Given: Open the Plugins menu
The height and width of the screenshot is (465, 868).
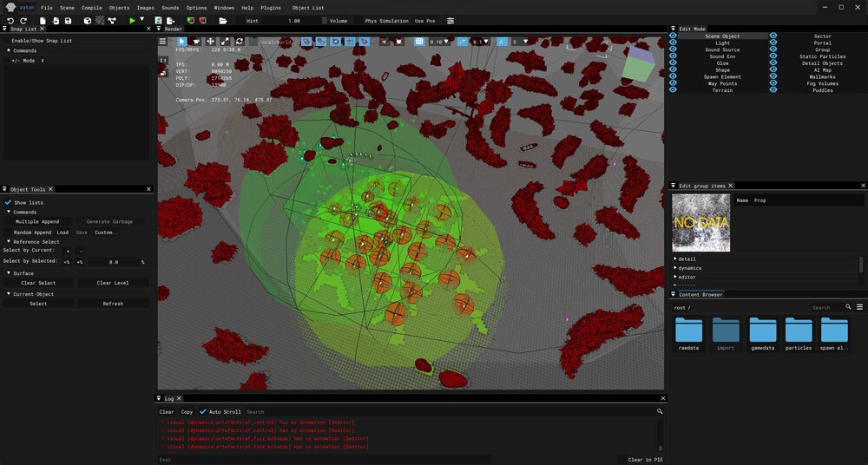Looking at the screenshot, I should 270,8.
